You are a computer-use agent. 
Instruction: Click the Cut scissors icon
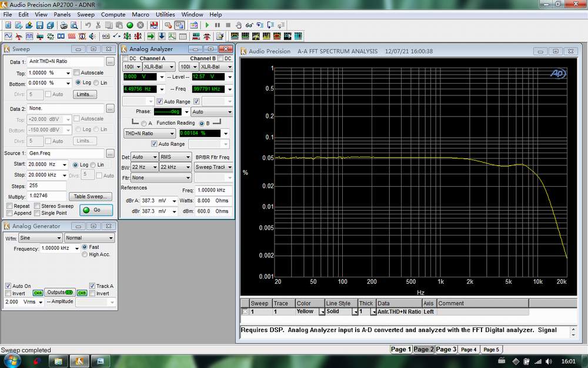[98, 25]
